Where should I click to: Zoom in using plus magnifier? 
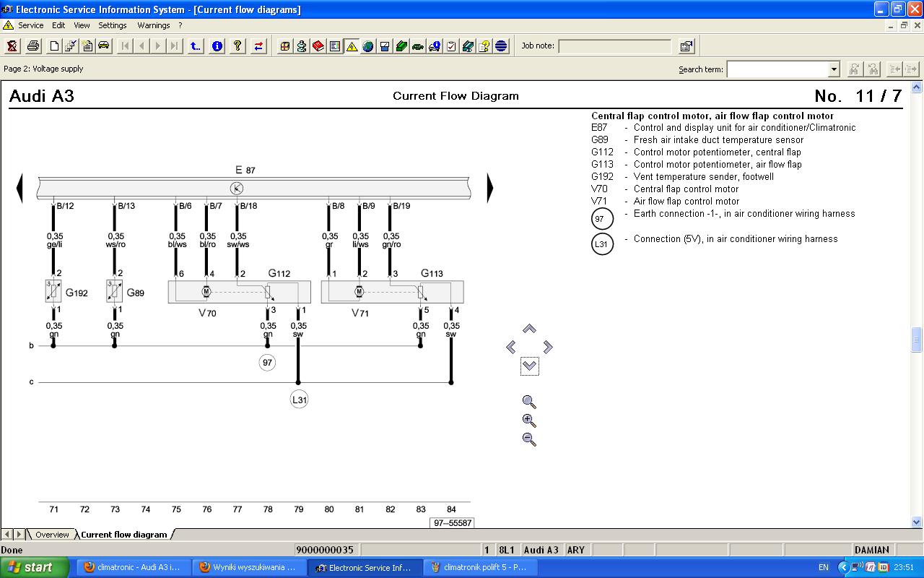point(529,420)
